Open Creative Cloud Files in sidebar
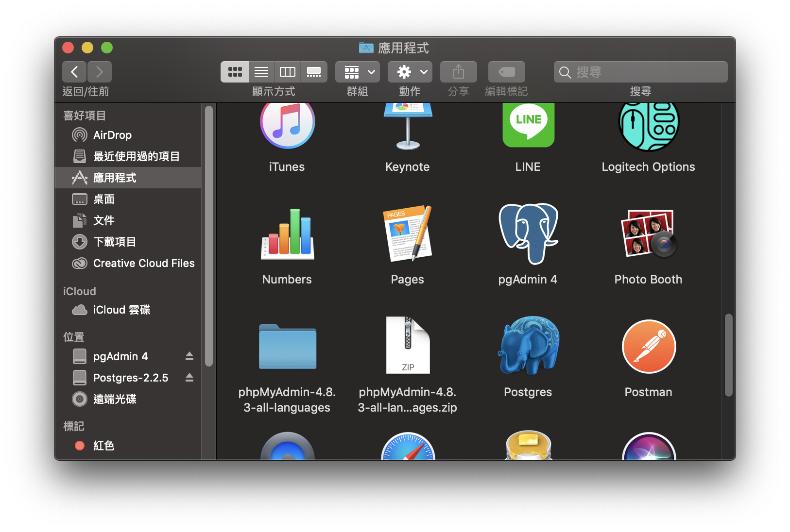 128,263
